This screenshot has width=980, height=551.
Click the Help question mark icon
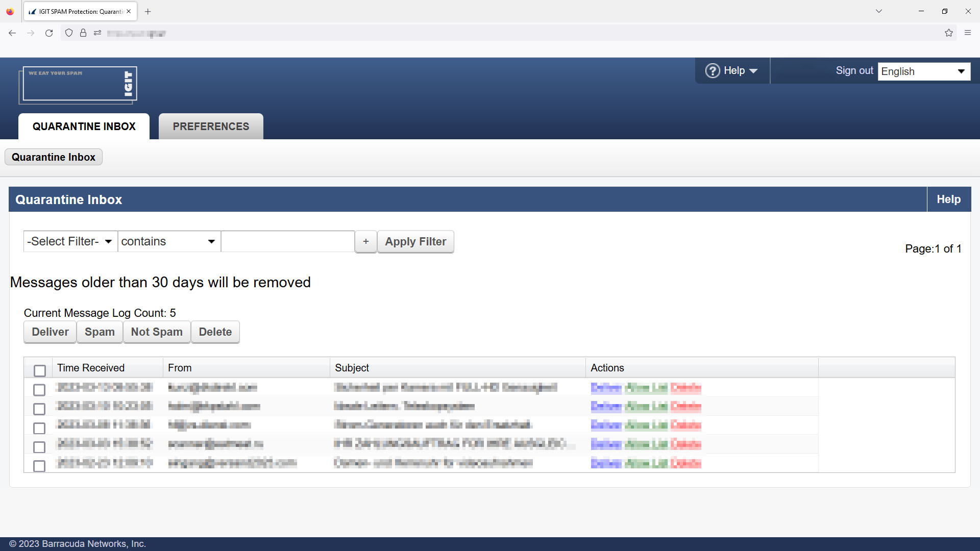tap(713, 70)
